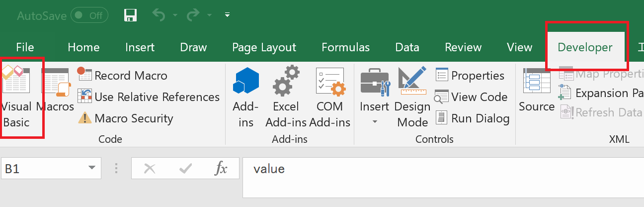
Task: Open the File tab
Action: point(25,47)
